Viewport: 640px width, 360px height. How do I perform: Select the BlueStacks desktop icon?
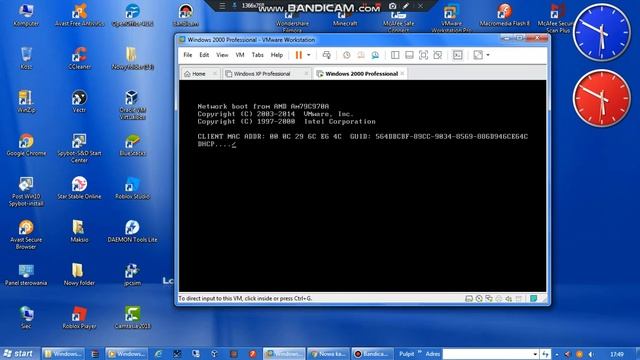click(x=132, y=145)
